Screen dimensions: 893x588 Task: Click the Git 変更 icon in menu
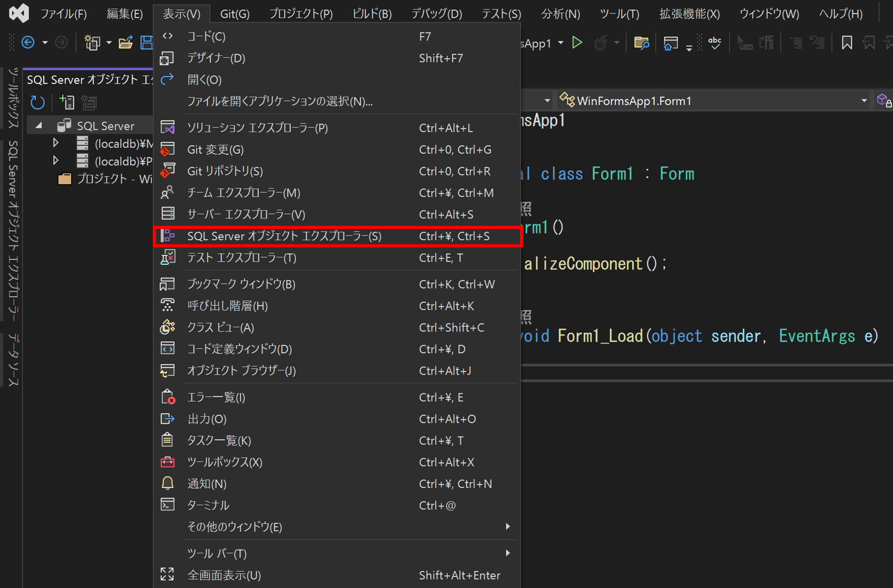[x=168, y=150]
